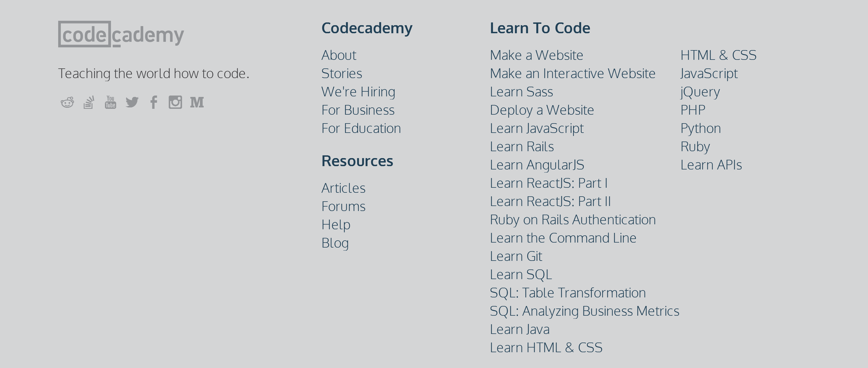Open the Facebook icon

coord(154,102)
